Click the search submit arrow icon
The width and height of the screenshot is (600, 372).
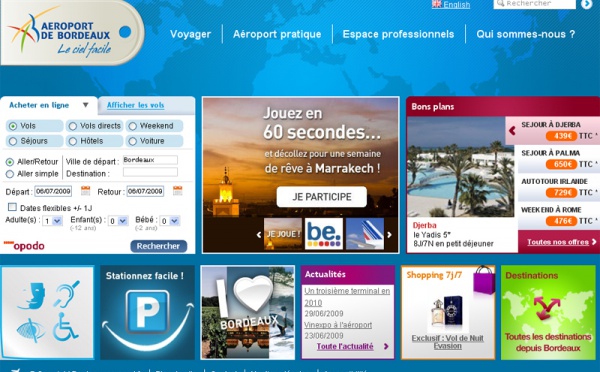(x=586, y=4)
